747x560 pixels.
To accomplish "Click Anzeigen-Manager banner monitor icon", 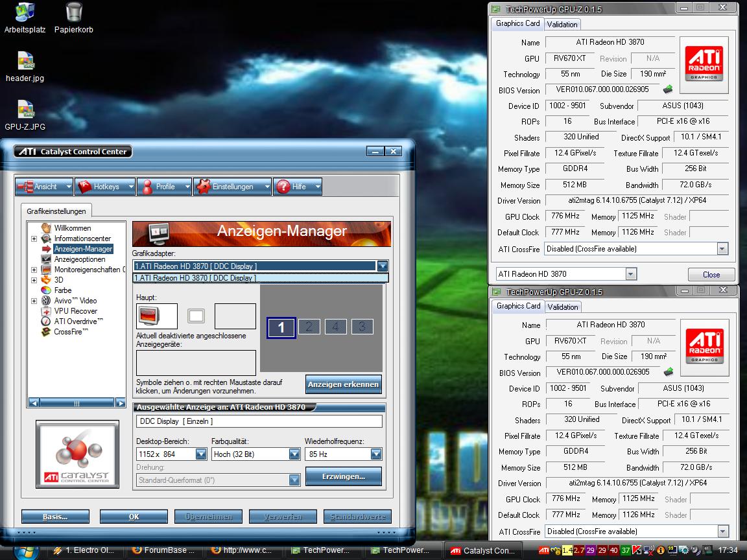I will coord(159,233).
